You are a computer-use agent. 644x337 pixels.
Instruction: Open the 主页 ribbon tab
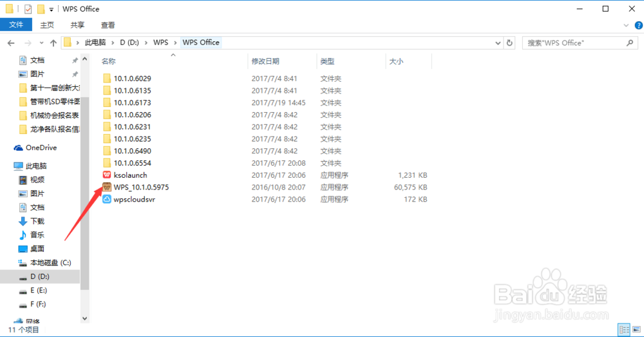(x=47, y=25)
